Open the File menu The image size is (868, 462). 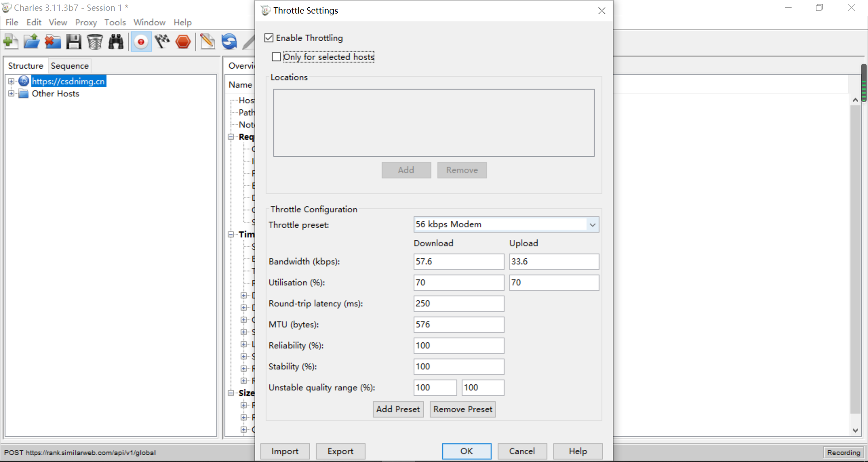click(x=12, y=22)
